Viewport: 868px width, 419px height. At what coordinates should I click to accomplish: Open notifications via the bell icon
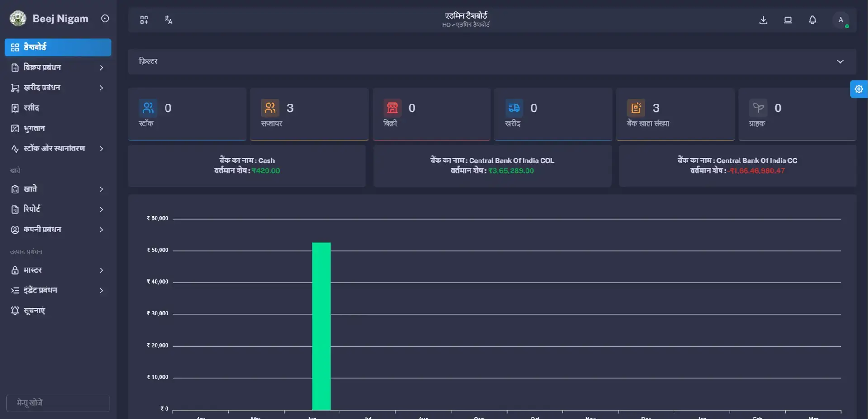812,20
